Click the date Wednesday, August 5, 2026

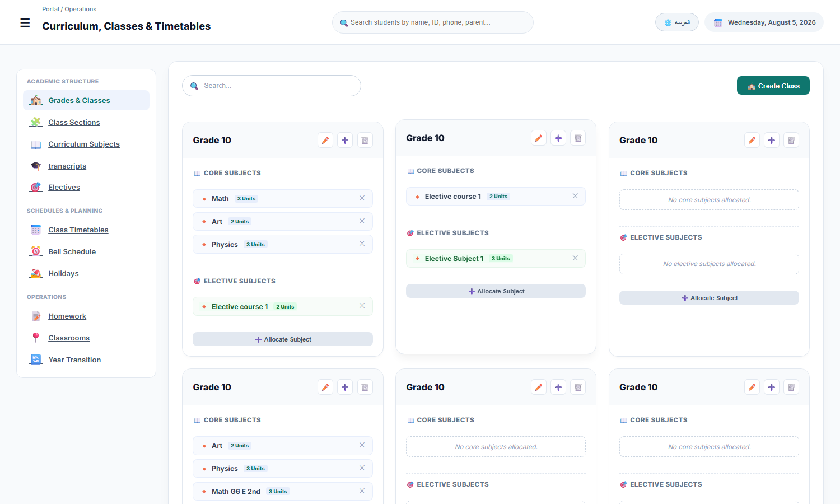pyautogui.click(x=772, y=22)
